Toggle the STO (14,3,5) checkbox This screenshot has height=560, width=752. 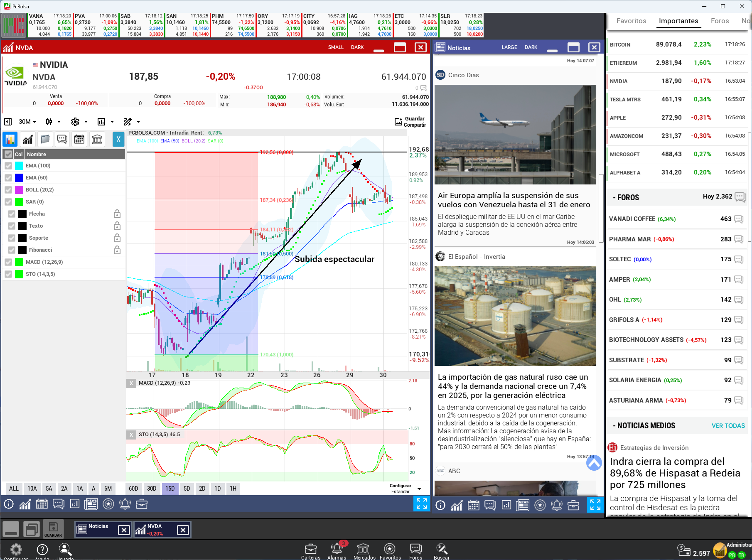[8, 274]
